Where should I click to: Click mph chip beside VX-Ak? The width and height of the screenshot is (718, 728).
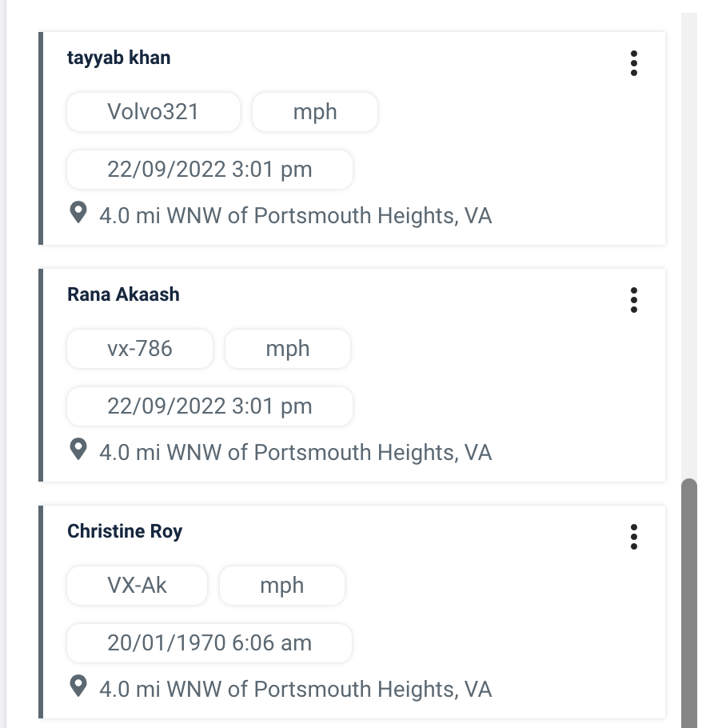tap(281, 586)
